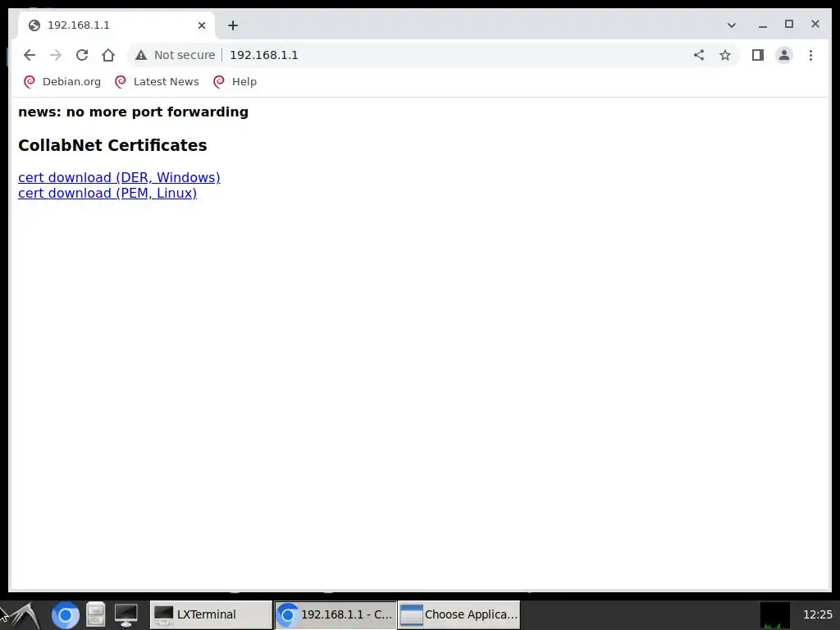840x630 pixels.
Task: Share this page via share icon
Action: click(699, 55)
